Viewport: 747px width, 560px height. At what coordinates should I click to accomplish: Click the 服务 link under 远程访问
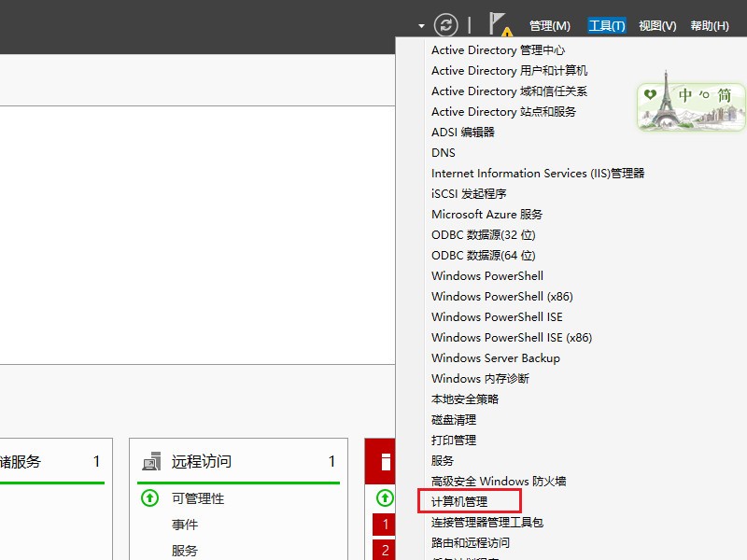click(x=183, y=551)
